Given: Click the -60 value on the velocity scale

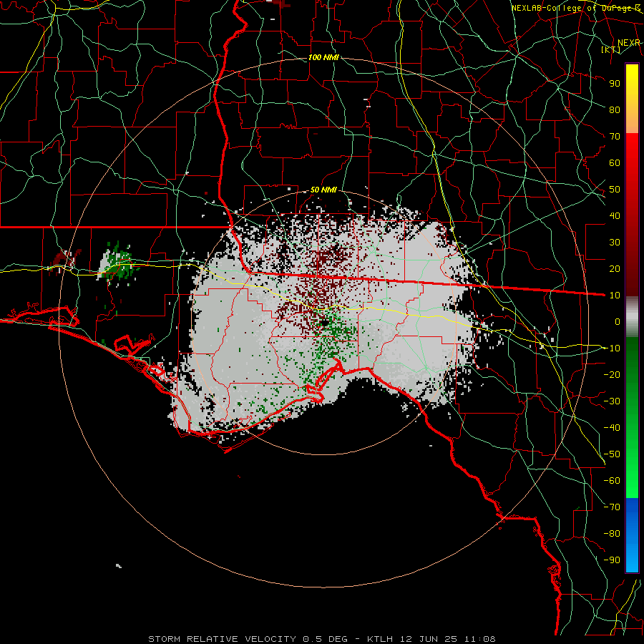Looking at the screenshot, I should coord(612,481).
